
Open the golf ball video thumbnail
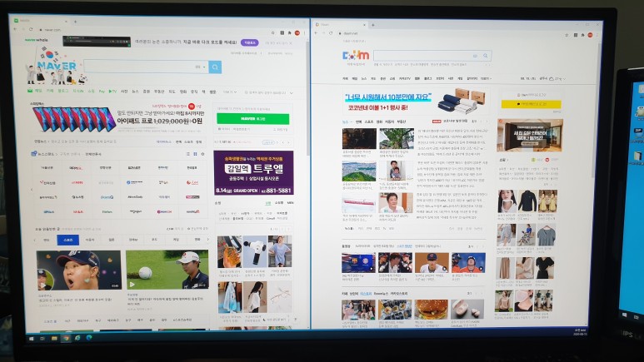pyautogui.click(x=167, y=270)
